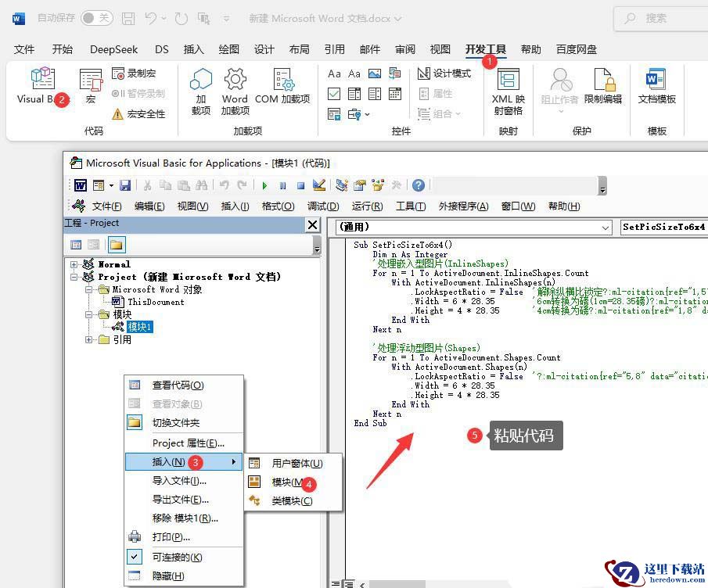708x588 pixels.
Task: Select 模块1 in project tree
Action: 139,327
